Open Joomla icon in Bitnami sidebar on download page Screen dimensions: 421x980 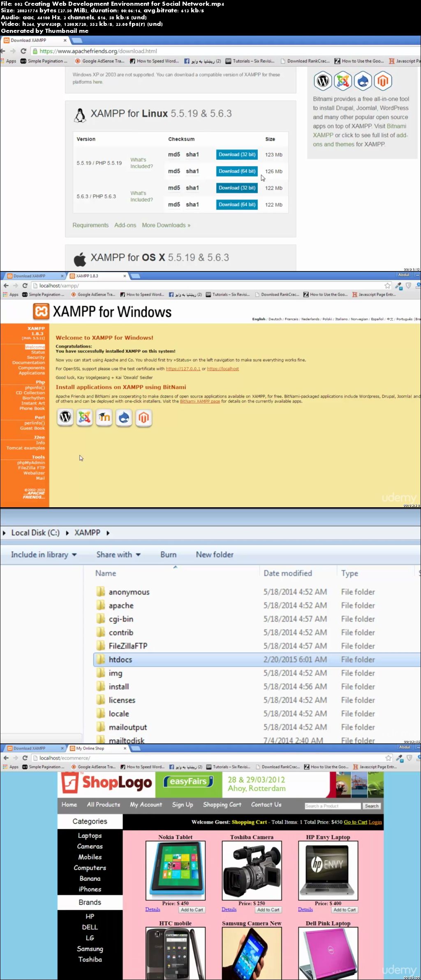point(342,81)
